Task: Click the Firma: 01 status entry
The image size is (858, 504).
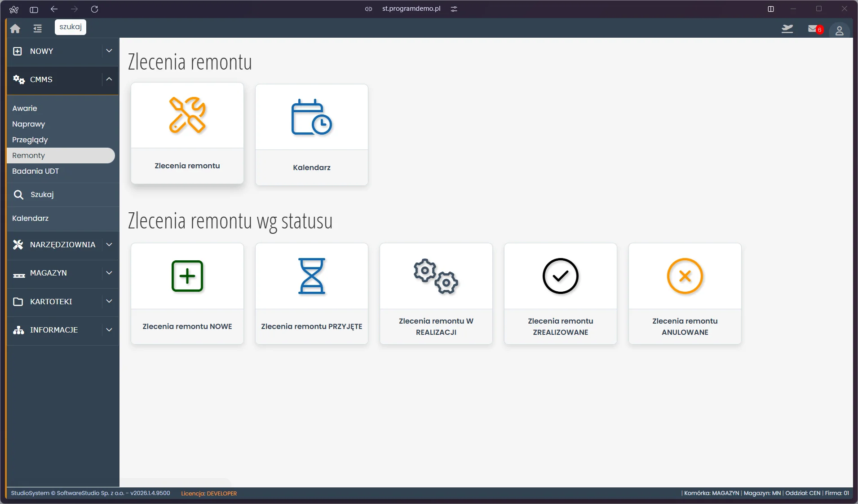Action: coord(837,493)
